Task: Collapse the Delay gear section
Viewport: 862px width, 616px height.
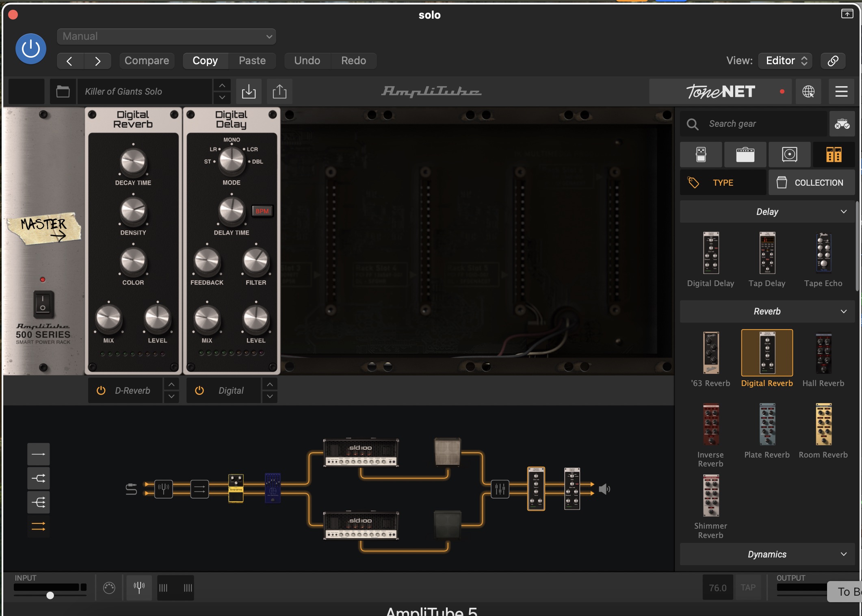Action: click(x=767, y=212)
